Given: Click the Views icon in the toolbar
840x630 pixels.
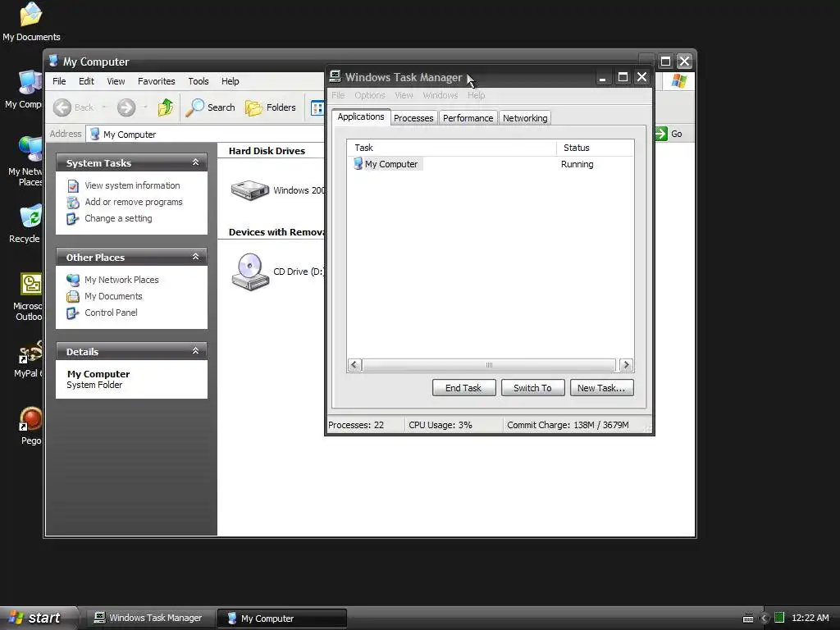Looking at the screenshot, I should [317, 108].
